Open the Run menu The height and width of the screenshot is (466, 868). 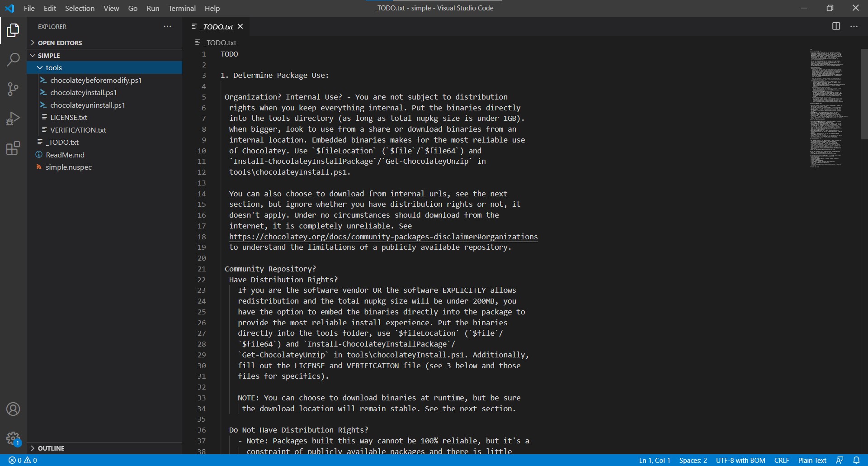point(153,8)
